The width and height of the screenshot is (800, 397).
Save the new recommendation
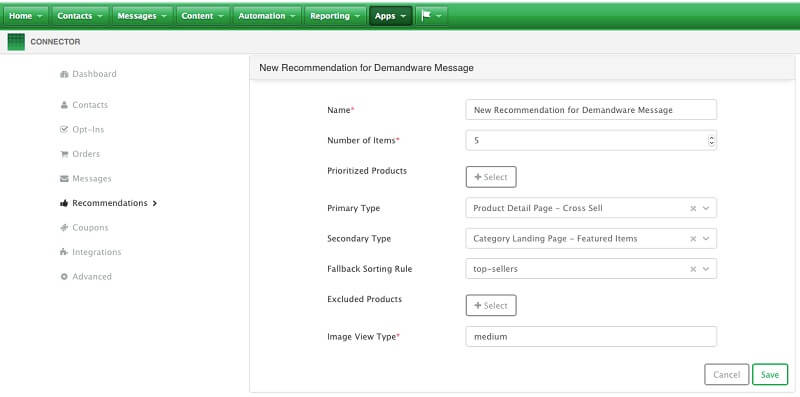pos(770,375)
